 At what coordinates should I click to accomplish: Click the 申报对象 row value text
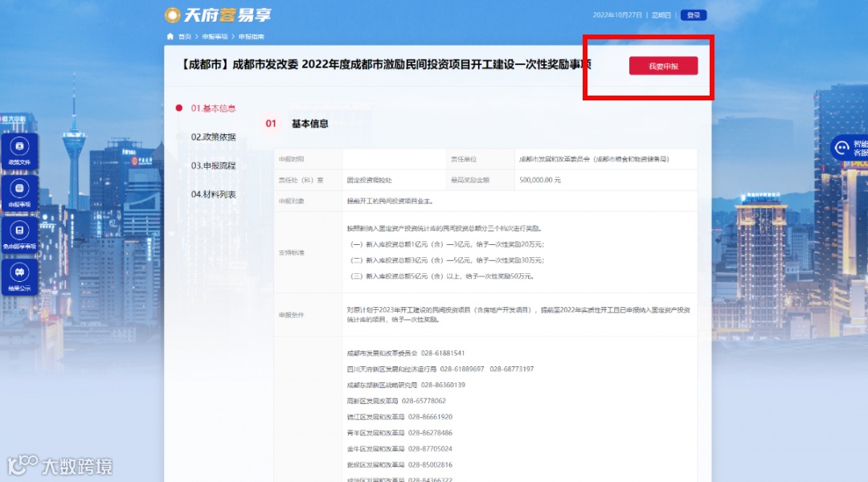tap(390, 201)
